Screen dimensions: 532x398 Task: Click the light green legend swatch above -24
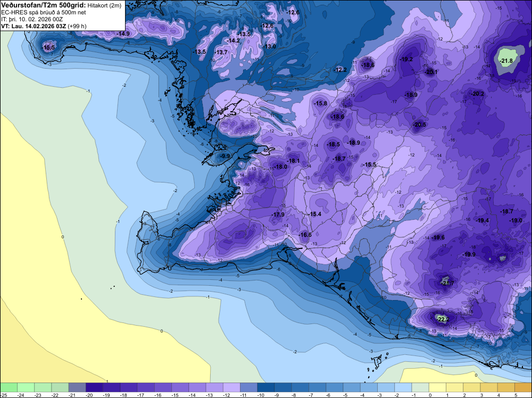26,387
